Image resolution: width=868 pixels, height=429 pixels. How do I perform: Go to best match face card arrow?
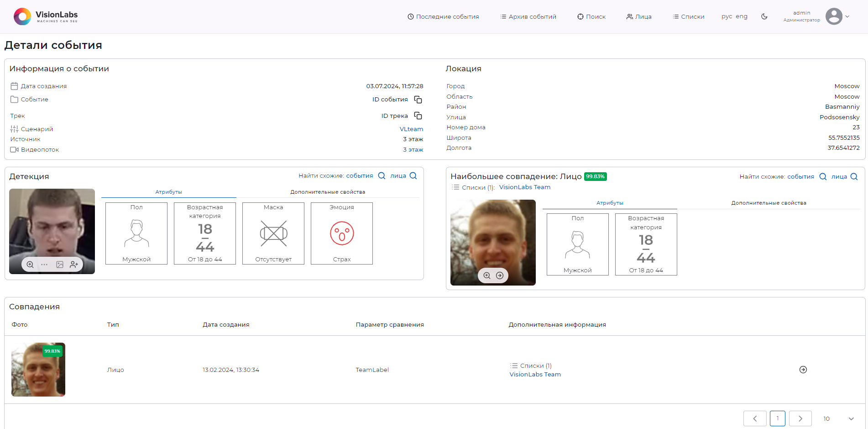pyautogui.click(x=500, y=275)
